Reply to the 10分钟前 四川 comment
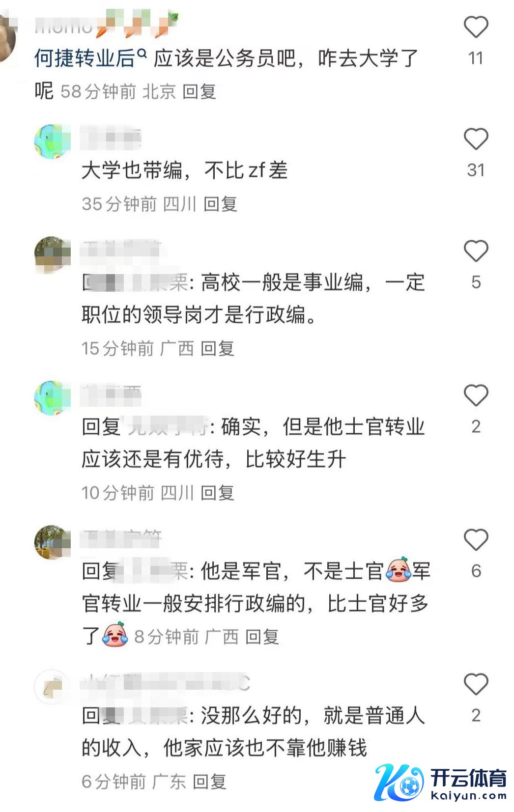 (217, 493)
